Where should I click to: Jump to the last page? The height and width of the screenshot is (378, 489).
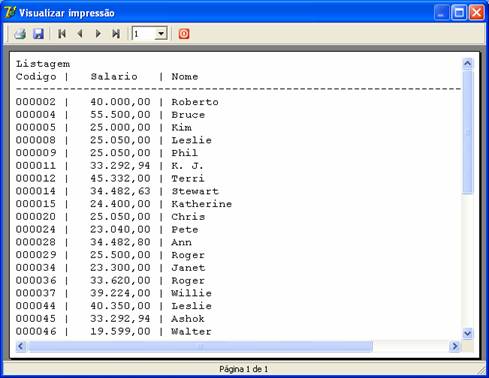(116, 34)
